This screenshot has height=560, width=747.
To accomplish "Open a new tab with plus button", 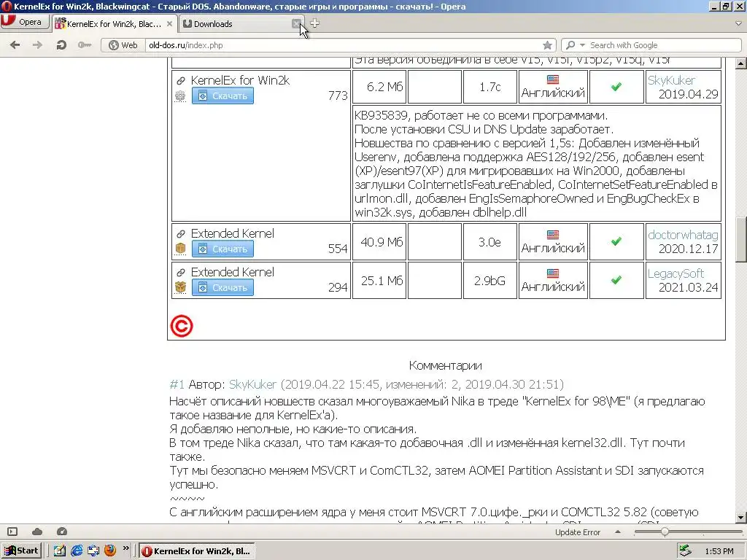I will [314, 23].
